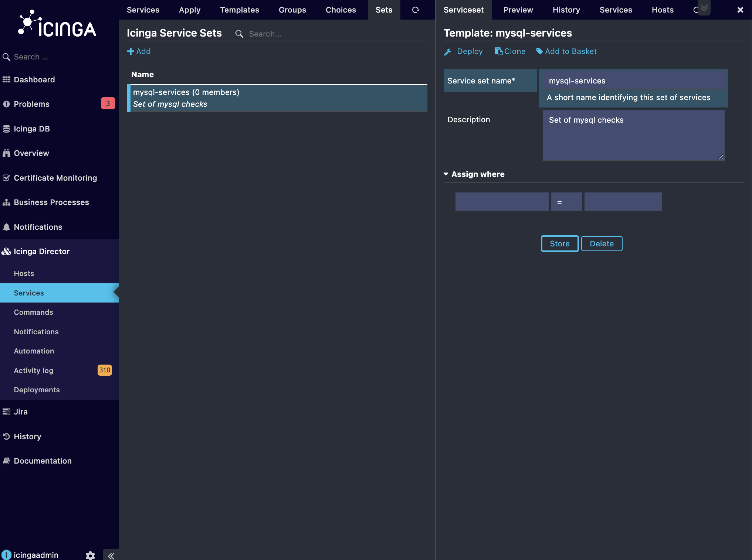The width and height of the screenshot is (752, 560).
Task: Select the Sets tab
Action: pyautogui.click(x=384, y=10)
